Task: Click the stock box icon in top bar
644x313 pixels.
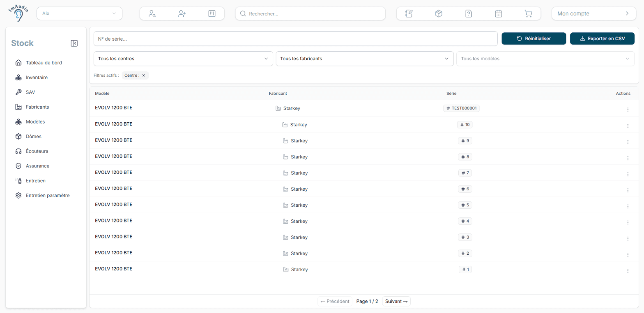Action: coord(439,14)
